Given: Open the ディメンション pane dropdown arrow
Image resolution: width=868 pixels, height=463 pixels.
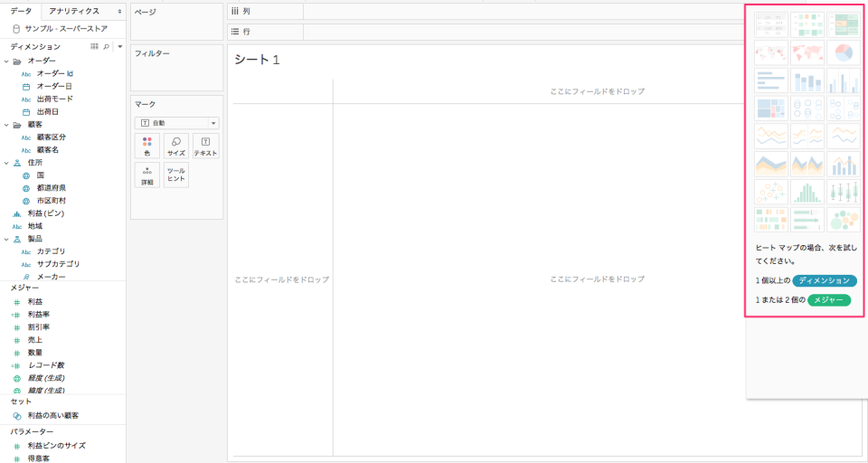Looking at the screenshot, I should click(x=119, y=46).
